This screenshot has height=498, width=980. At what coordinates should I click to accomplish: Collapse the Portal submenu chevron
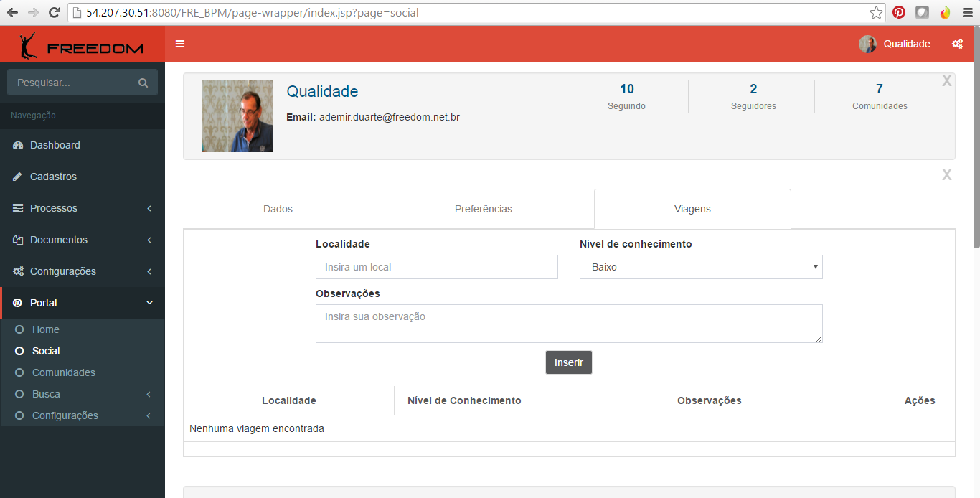(x=149, y=303)
